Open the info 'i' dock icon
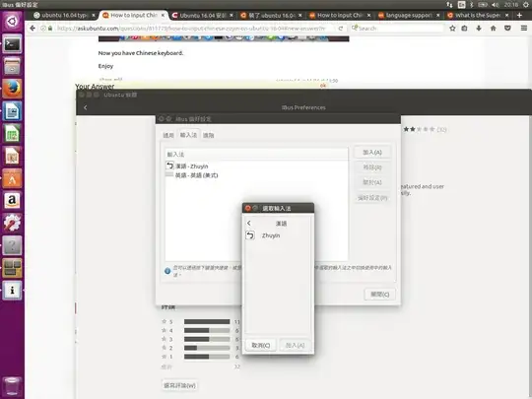Viewport: 532px width, 399px height. click(12, 290)
